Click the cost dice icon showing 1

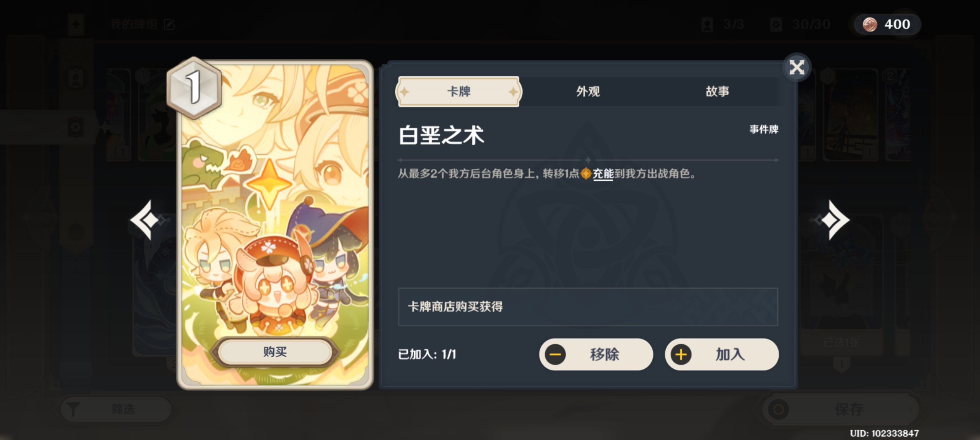point(194,88)
